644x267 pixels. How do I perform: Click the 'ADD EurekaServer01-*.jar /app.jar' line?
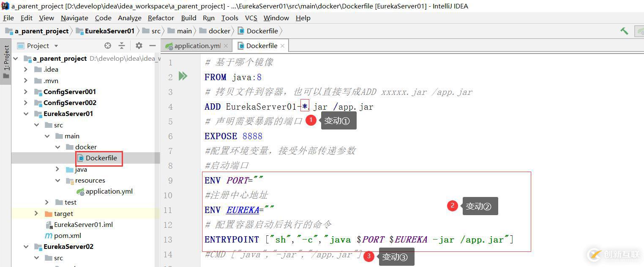click(289, 106)
